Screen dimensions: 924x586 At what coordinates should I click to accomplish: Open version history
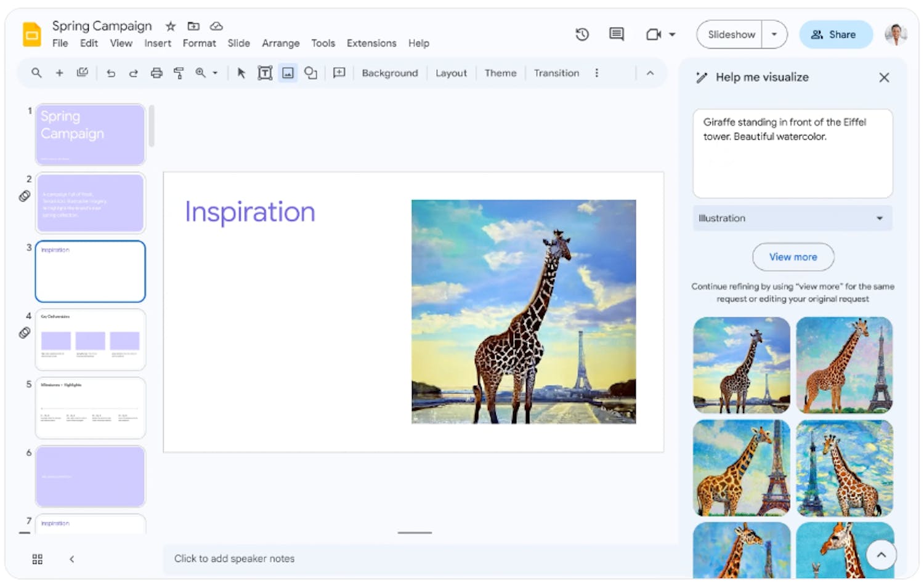point(582,34)
